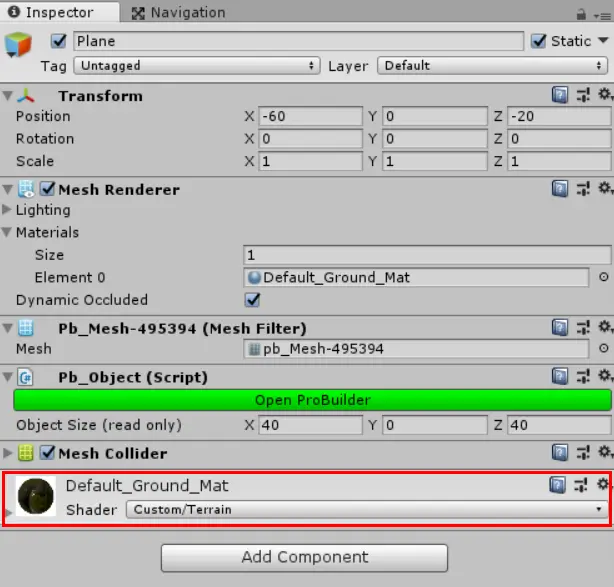This screenshot has height=587, width=614.
Task: Collapse the Pb_Mesh Mesh Filter component
Action: tap(7, 328)
